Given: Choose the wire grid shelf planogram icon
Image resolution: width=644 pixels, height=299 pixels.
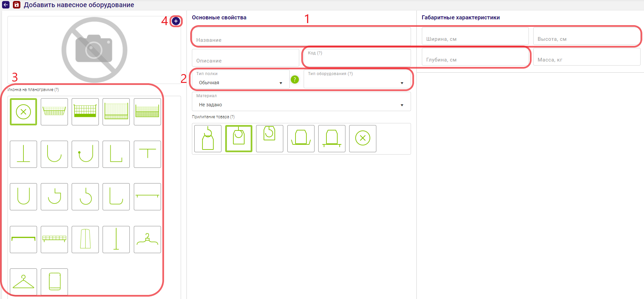Looking at the screenshot, I should (x=54, y=240).
